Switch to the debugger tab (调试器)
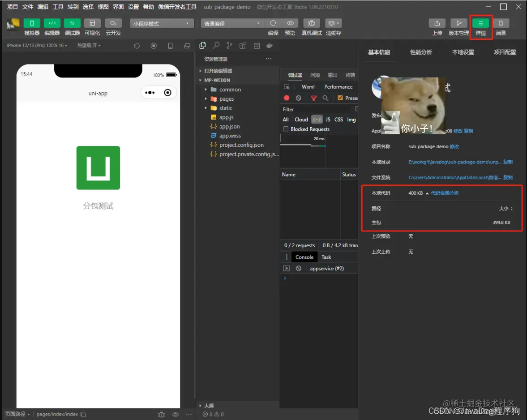The height and width of the screenshot is (420, 527). click(x=295, y=75)
